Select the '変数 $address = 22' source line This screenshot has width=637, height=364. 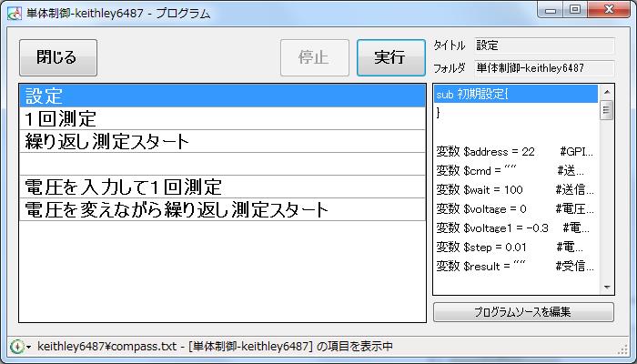coord(515,151)
